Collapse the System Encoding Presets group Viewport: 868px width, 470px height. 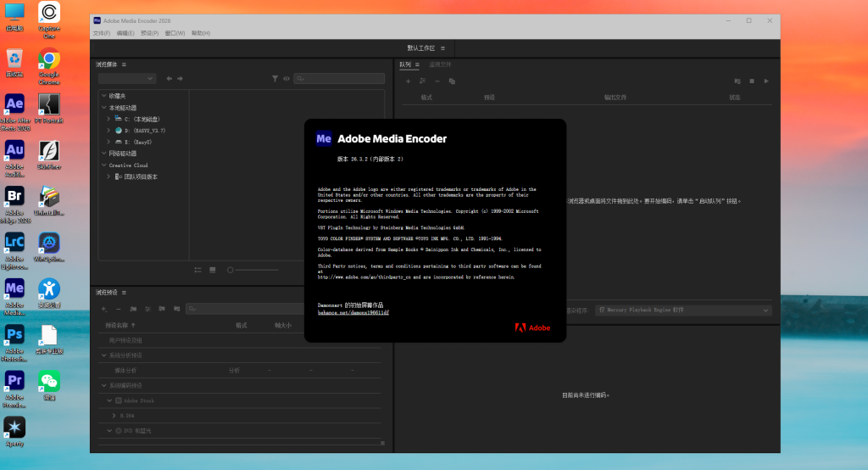104,385
